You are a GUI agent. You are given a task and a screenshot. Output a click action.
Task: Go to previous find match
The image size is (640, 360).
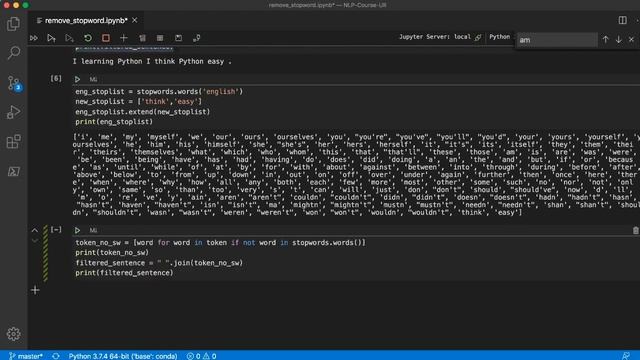(605, 40)
